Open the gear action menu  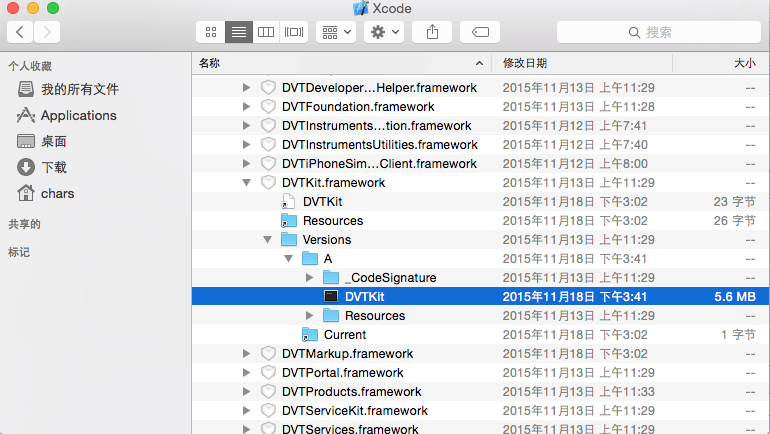point(384,32)
